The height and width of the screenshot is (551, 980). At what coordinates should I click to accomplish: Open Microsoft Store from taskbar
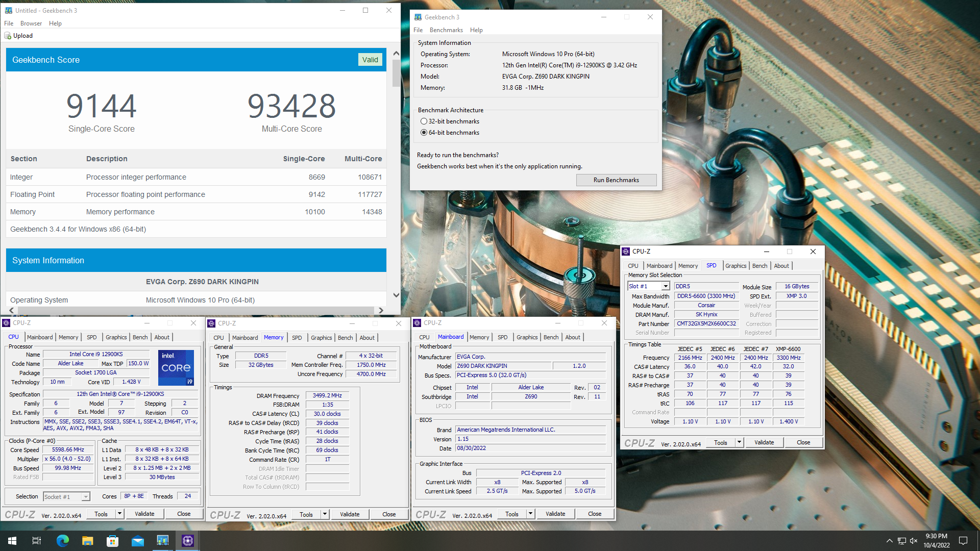click(x=112, y=541)
